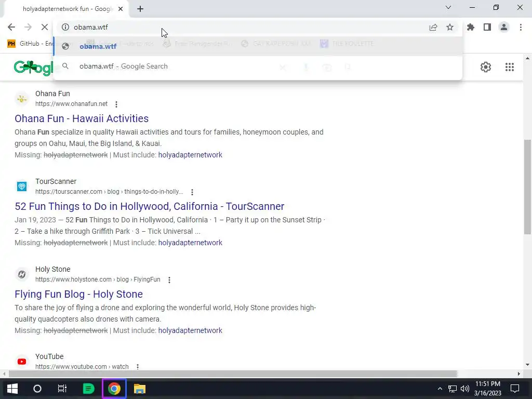This screenshot has width=532, height=399.
Task: Choose obama.wtf - Google Search suggestion
Action: coord(258,66)
